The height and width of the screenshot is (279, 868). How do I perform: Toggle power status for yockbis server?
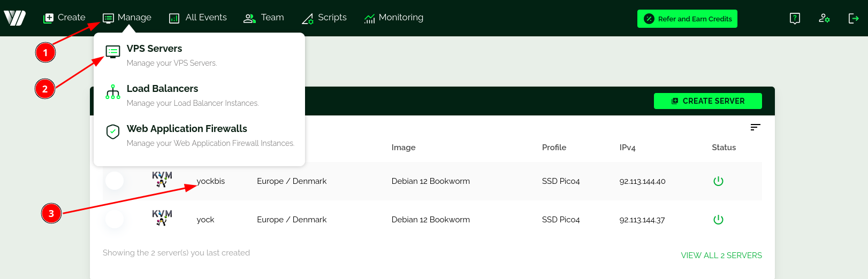tap(718, 181)
